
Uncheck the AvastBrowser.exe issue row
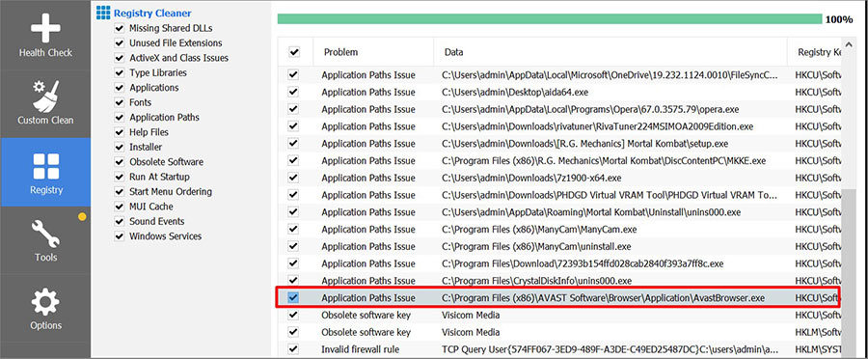click(x=293, y=298)
